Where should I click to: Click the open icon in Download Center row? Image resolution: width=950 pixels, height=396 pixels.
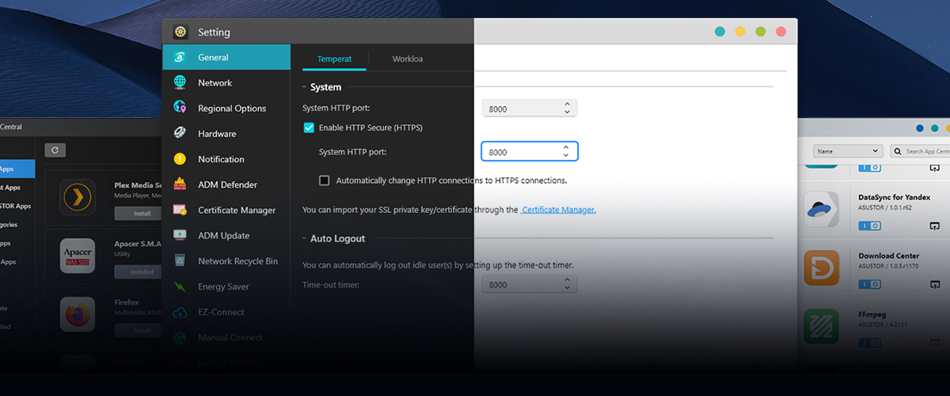935,285
